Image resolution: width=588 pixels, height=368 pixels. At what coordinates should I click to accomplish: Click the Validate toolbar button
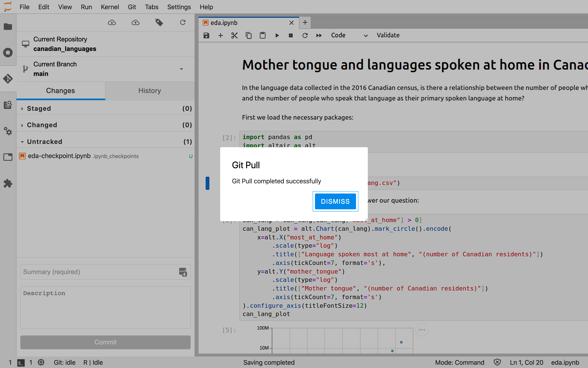(x=388, y=35)
